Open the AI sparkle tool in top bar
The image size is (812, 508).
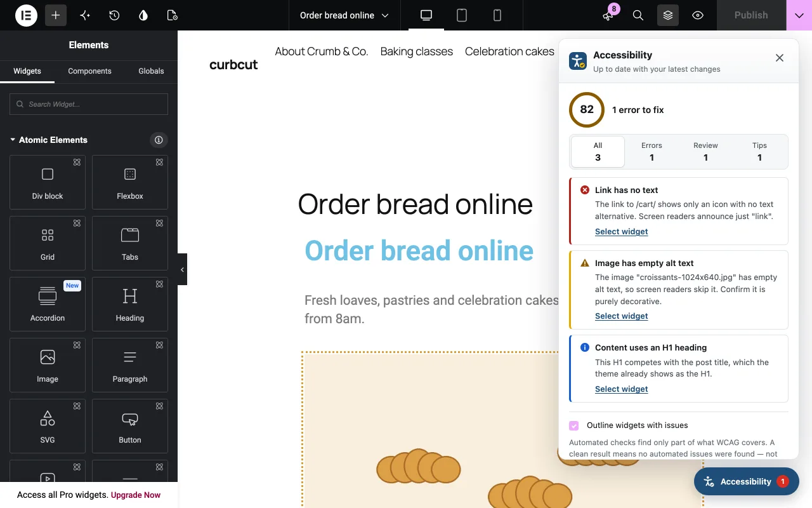point(85,15)
